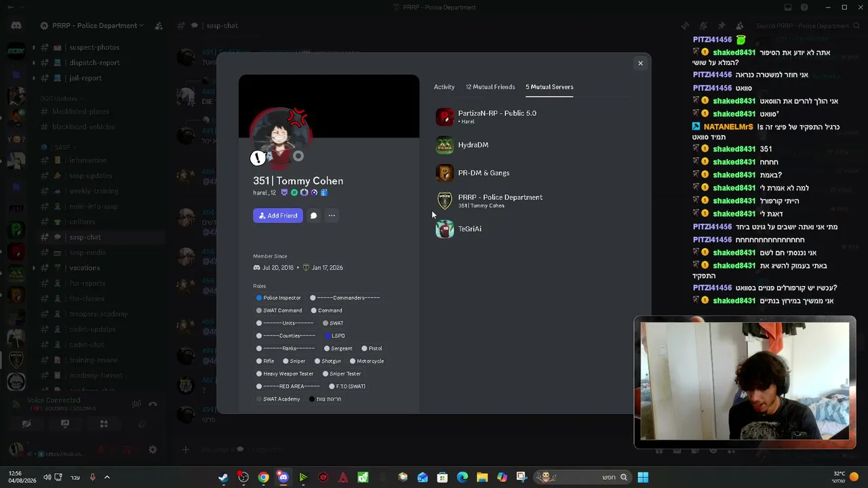Toggle noise suppression next to Voice Connected

tap(136, 404)
